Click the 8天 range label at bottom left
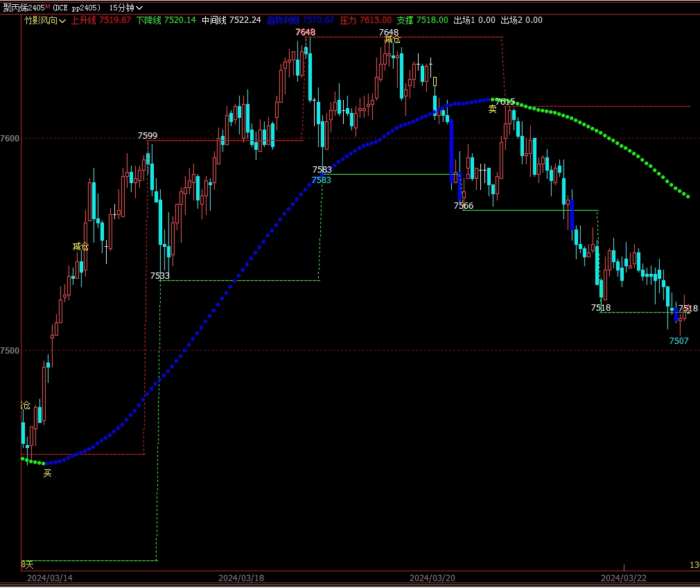The image size is (700, 588). coord(27,565)
